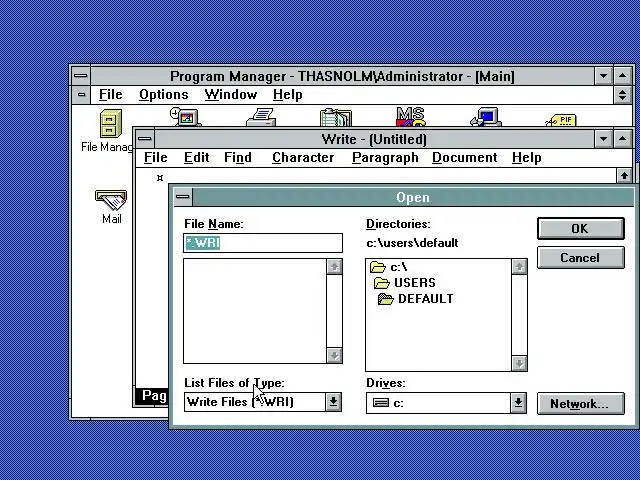Click the Write Files (*.WRI) type field
The width and height of the screenshot is (640, 480).
255,402
